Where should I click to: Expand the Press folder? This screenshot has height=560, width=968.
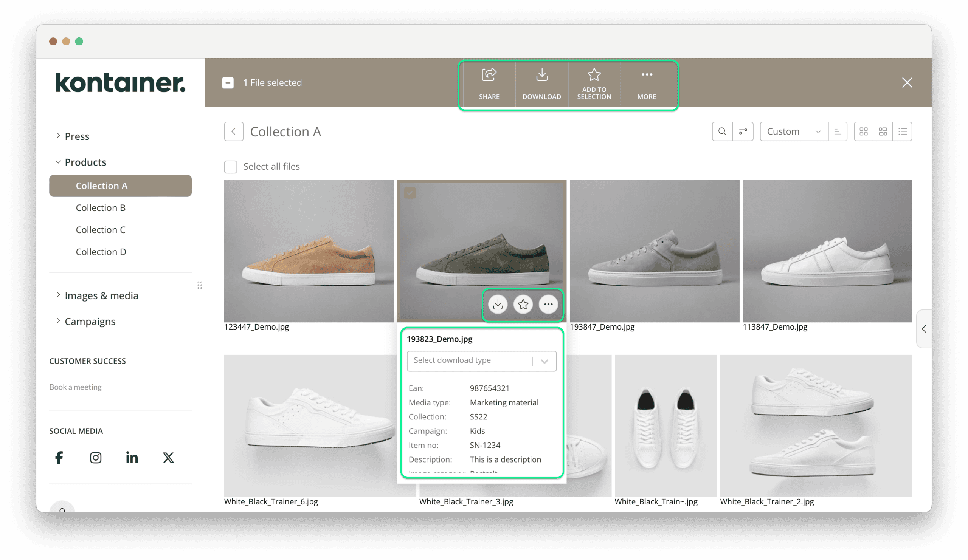click(58, 136)
